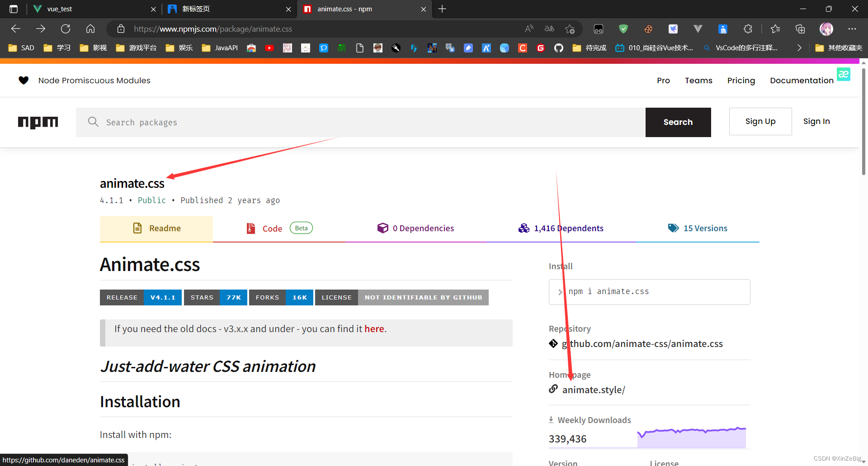The width and height of the screenshot is (868, 466).
Task: Open github.com/animate-css/animate.css repository link
Action: pyautogui.click(x=642, y=344)
